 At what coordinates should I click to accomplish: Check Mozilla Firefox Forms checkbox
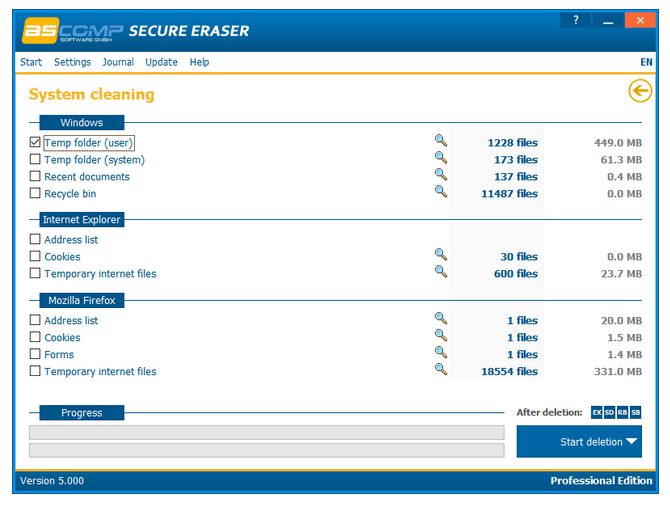tap(35, 354)
